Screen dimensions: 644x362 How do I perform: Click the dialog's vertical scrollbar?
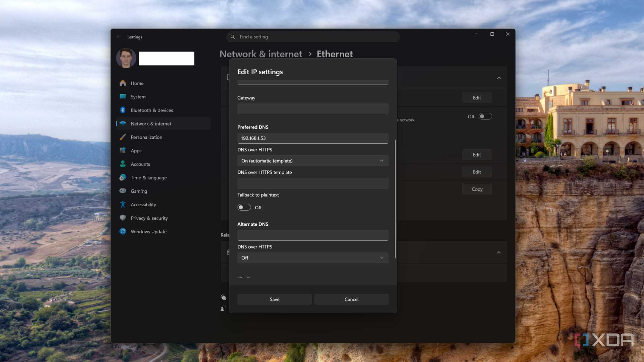tap(395, 199)
